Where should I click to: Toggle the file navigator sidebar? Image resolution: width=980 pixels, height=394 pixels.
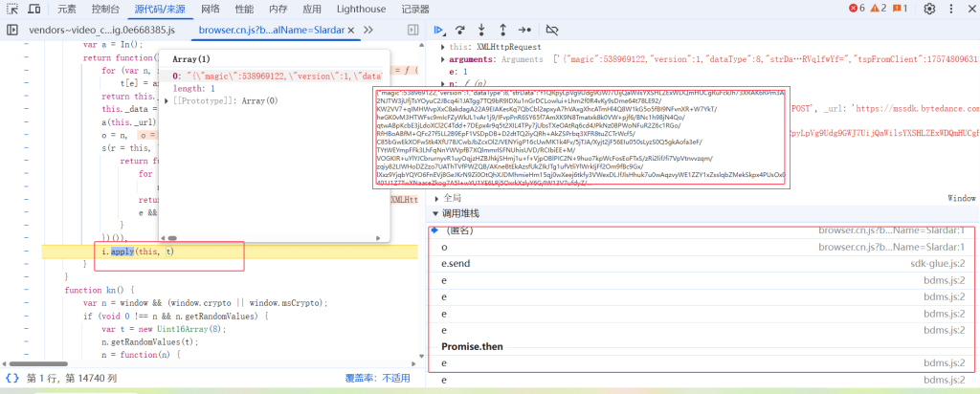pos(11,31)
